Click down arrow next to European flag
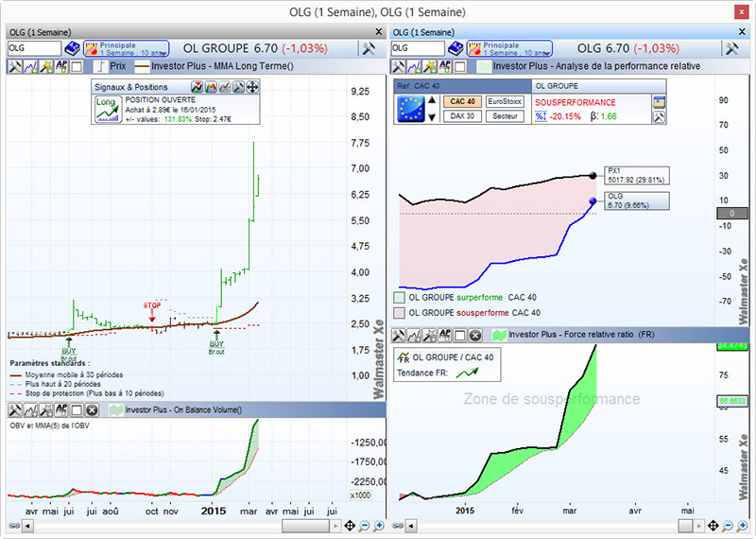This screenshot has height=539, width=756. click(x=432, y=116)
